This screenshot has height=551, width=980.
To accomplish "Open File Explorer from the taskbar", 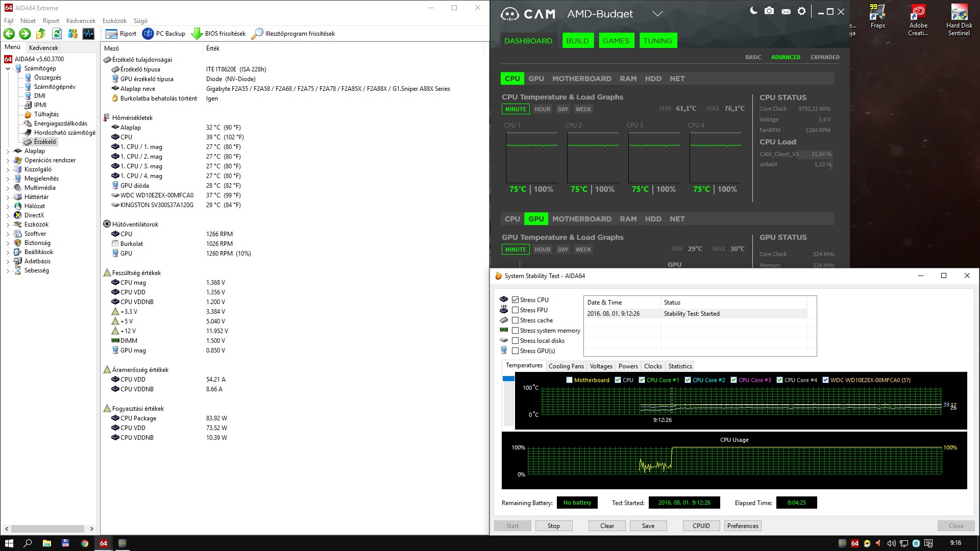I will [46, 543].
